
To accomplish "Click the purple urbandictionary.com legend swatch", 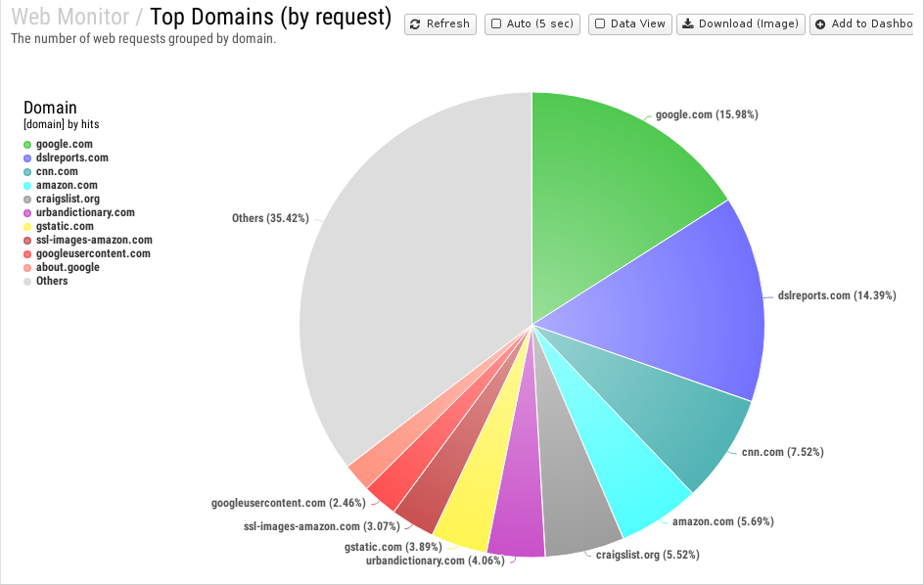I will coord(27,212).
